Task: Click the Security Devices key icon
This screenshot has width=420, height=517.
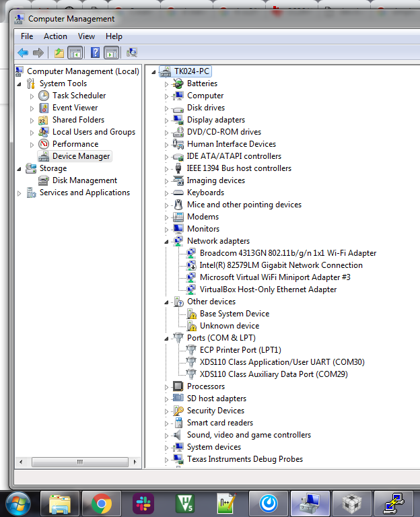Action: point(178,411)
